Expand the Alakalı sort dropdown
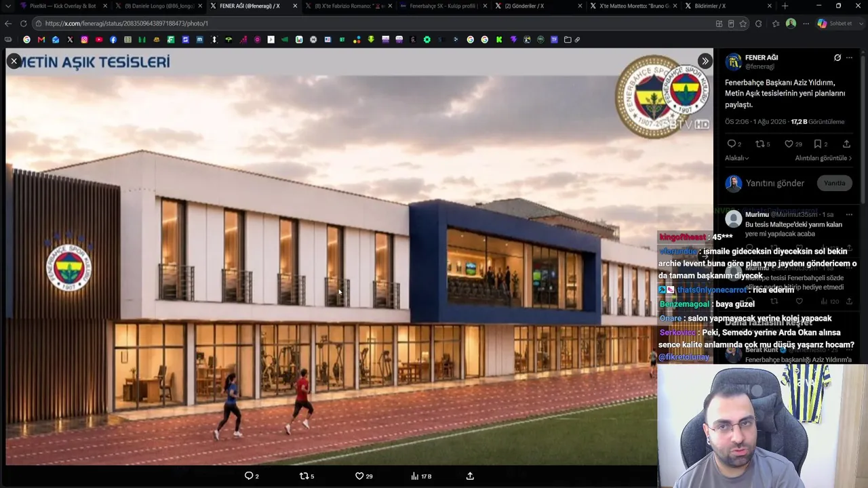The width and height of the screenshot is (868, 488). click(x=737, y=158)
